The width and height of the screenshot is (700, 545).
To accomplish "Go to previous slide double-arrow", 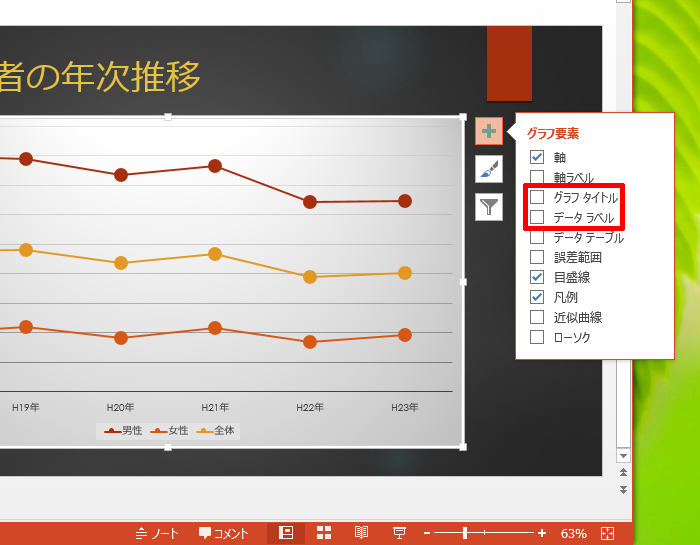I will [x=623, y=472].
